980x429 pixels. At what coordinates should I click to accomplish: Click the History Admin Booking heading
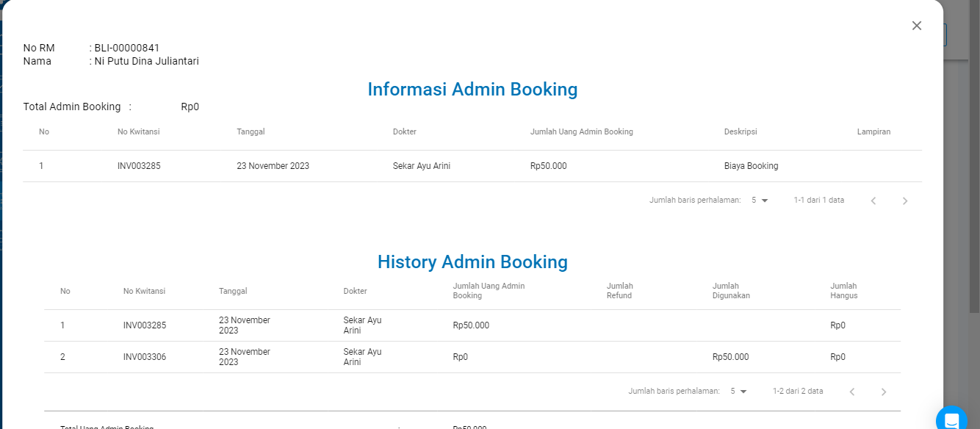(x=472, y=262)
